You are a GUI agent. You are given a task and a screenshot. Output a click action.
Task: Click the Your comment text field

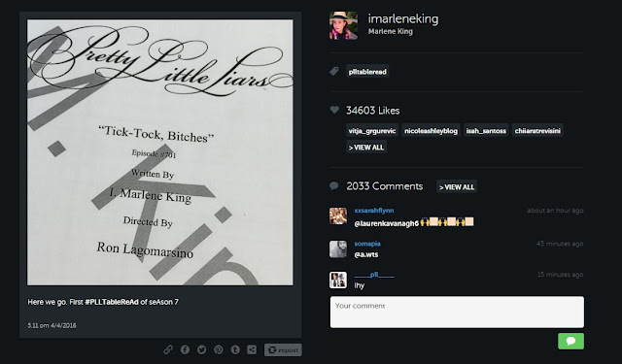[x=457, y=313]
